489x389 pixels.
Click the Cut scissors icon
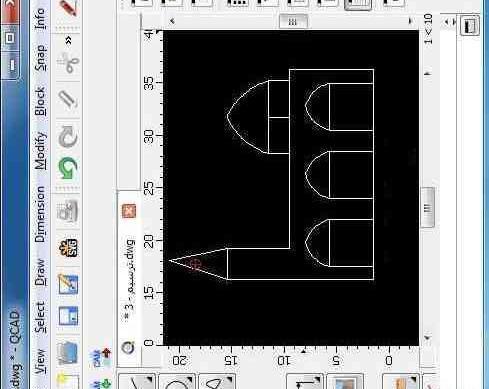[x=68, y=62]
